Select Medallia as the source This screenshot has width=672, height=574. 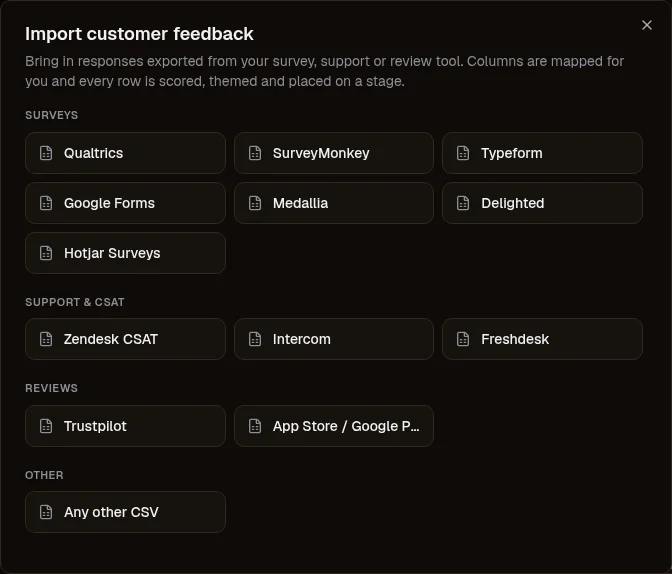tap(334, 203)
